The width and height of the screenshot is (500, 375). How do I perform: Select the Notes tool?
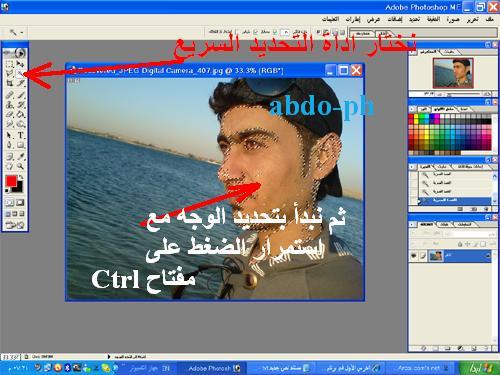tap(10, 156)
